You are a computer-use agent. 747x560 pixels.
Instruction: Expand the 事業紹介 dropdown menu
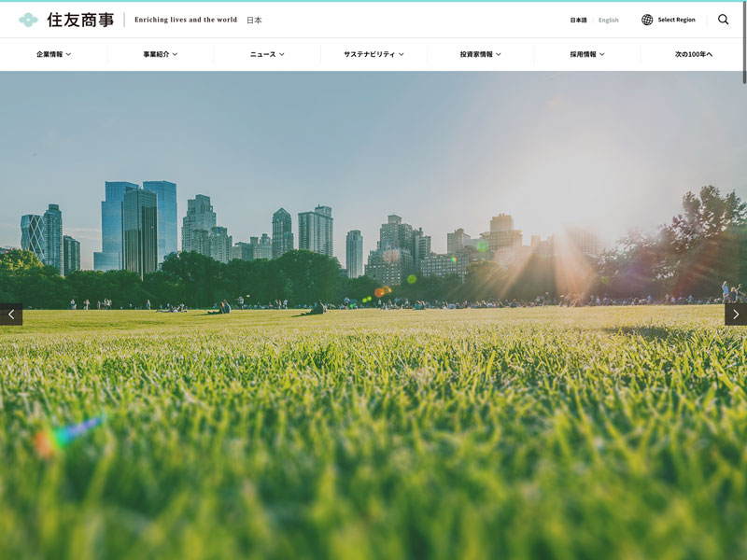tap(160, 54)
